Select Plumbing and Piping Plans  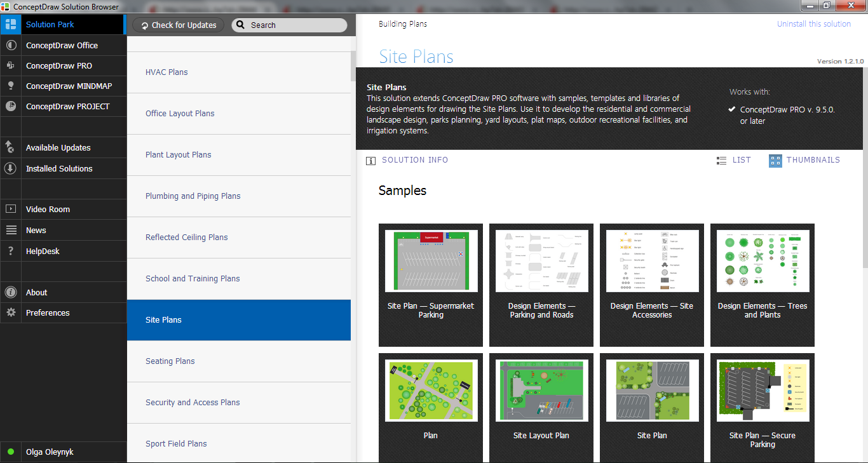(x=239, y=196)
